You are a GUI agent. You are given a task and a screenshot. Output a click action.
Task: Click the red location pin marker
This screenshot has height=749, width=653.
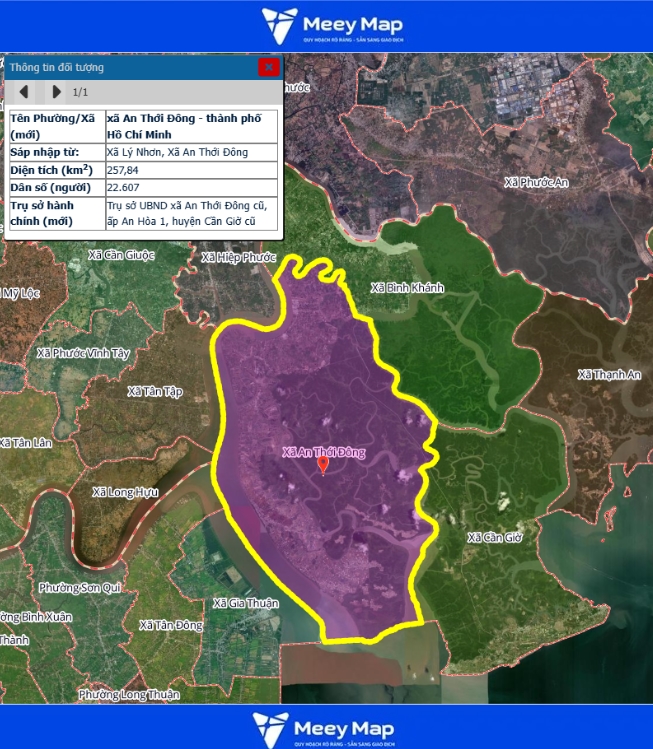[323, 465]
